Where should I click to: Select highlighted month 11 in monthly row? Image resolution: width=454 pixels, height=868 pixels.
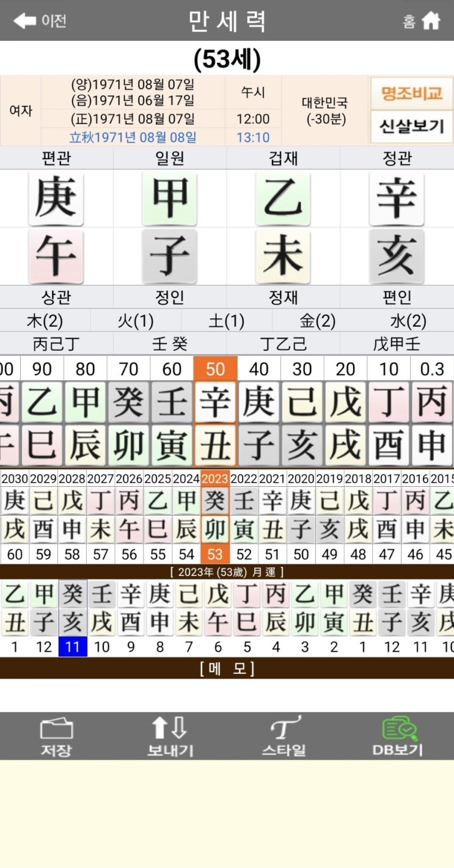tap(73, 618)
